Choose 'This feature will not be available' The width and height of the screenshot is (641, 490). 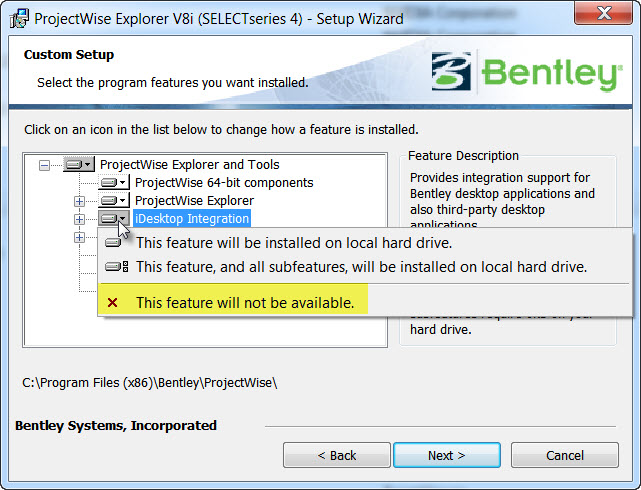coord(245,302)
